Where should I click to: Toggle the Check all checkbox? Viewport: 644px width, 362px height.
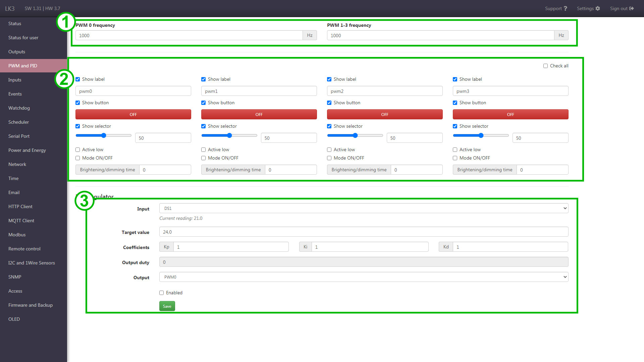(x=545, y=66)
